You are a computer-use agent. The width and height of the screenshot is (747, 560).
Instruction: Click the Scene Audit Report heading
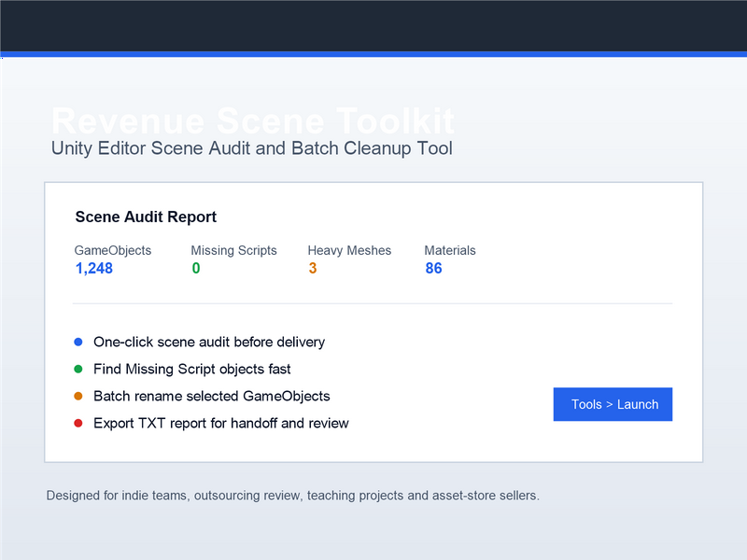click(146, 217)
